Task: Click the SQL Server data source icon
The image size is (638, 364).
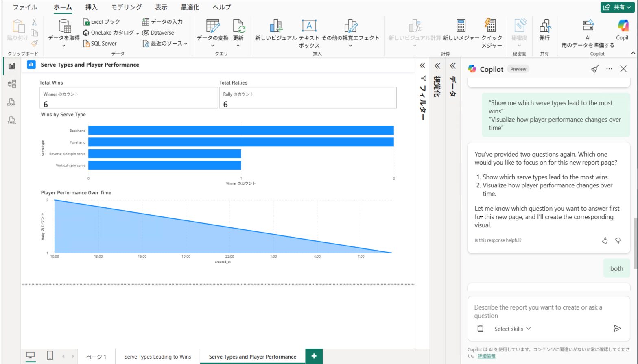Action: [86, 44]
